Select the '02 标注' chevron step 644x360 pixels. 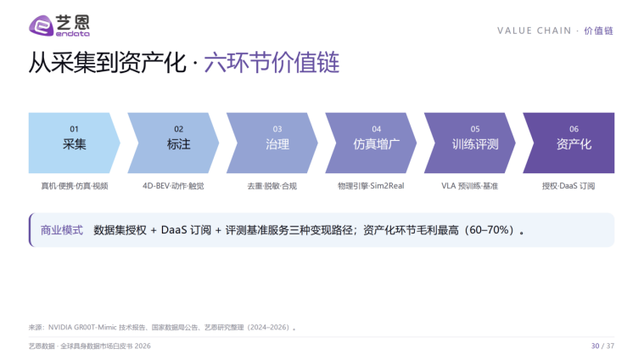(173, 143)
